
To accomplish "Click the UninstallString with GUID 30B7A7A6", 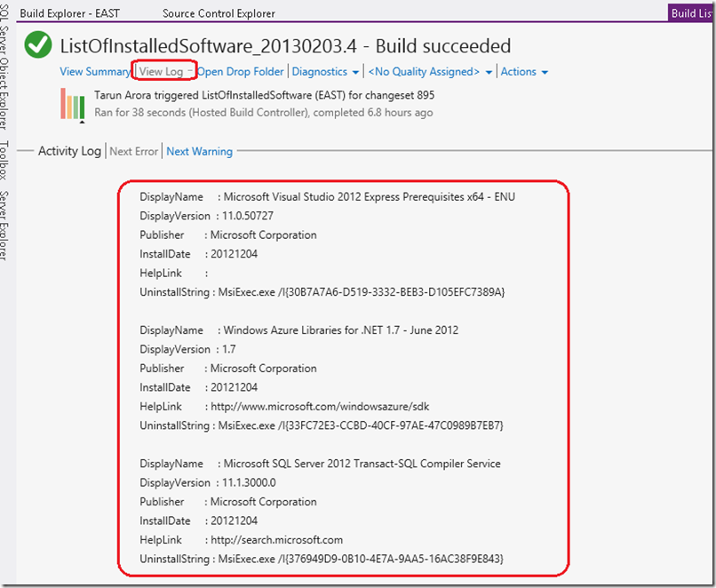I will coord(322,292).
